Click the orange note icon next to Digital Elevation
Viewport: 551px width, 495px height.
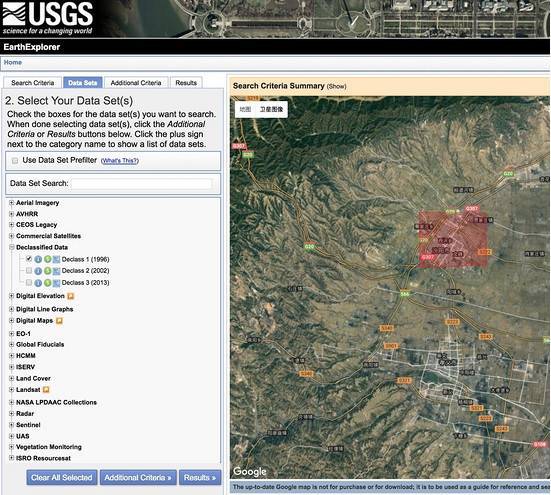coord(71,296)
